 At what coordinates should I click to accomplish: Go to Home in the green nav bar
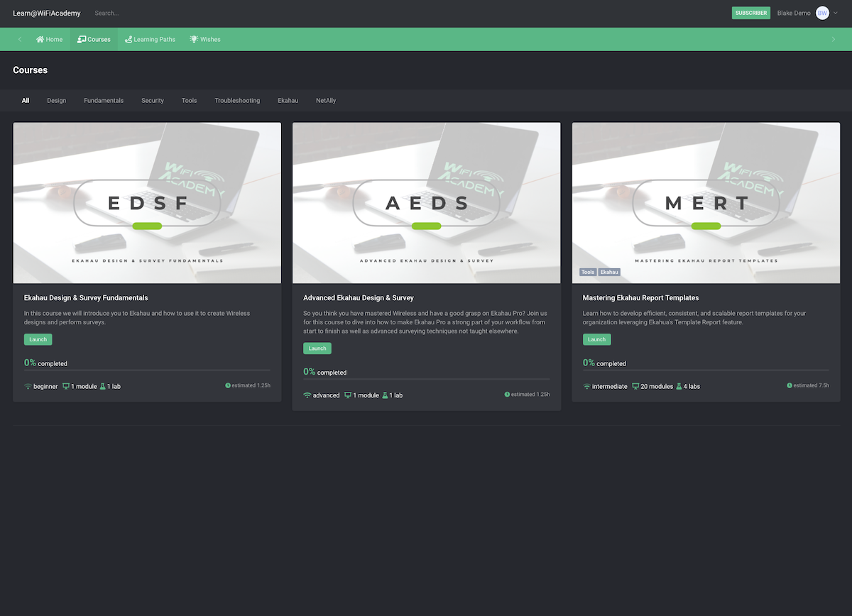click(x=50, y=39)
